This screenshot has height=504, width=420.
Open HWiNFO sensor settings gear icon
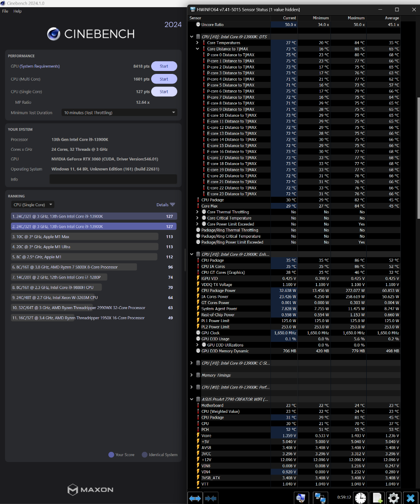[x=394, y=498]
